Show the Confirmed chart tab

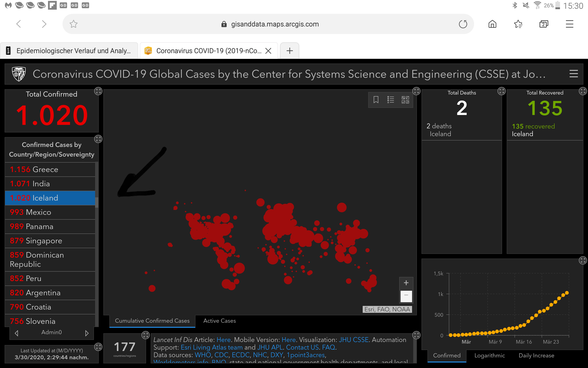coord(447,356)
